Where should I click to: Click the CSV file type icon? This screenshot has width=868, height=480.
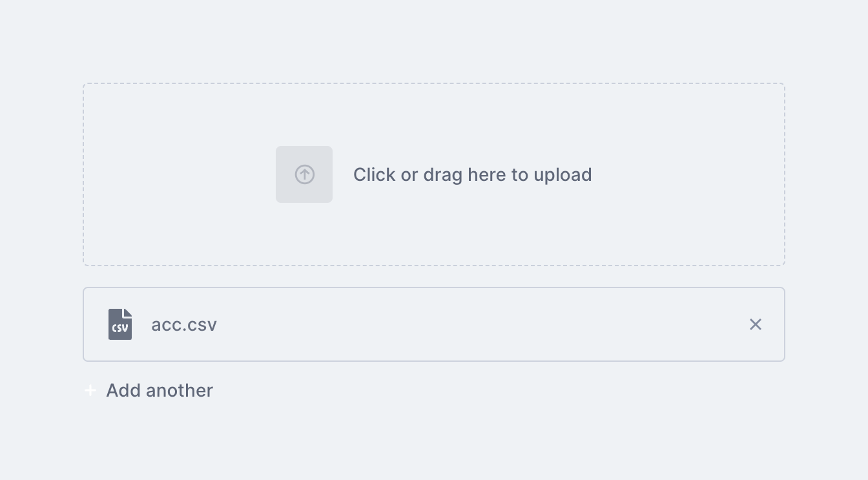pyautogui.click(x=120, y=324)
